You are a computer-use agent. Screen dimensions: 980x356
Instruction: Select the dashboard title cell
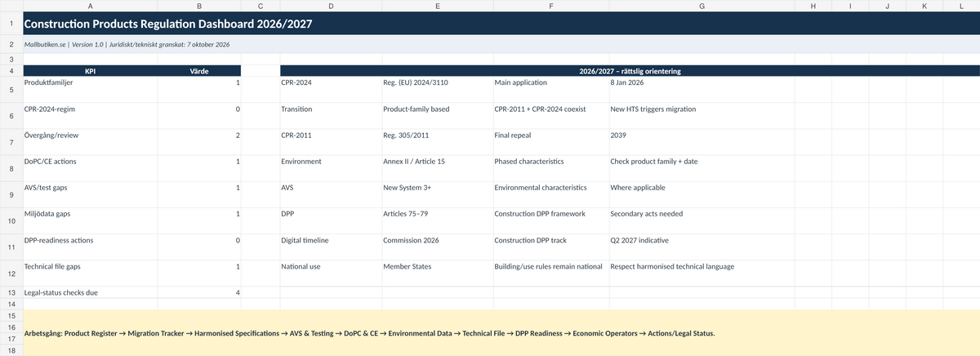(x=501, y=24)
